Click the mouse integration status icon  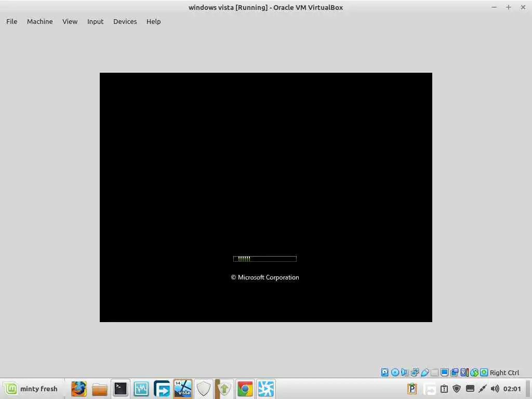click(474, 372)
